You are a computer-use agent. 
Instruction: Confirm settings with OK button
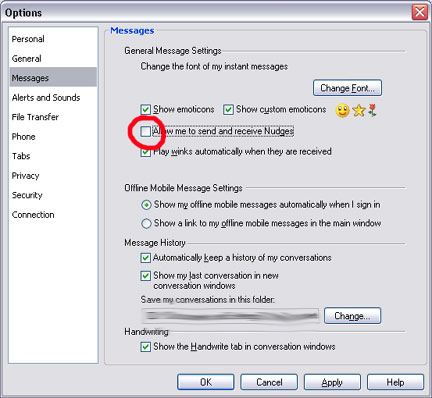(x=206, y=382)
